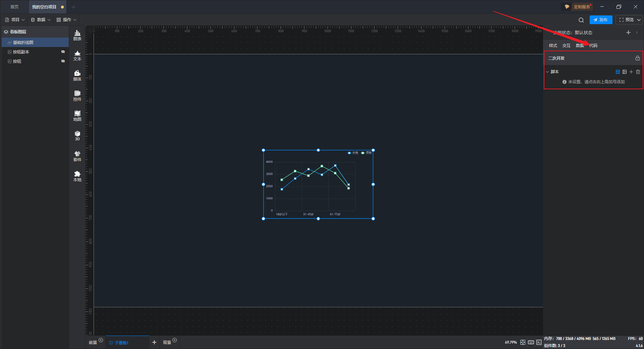Toggle the lock on 二次开发 panel

(x=638, y=58)
